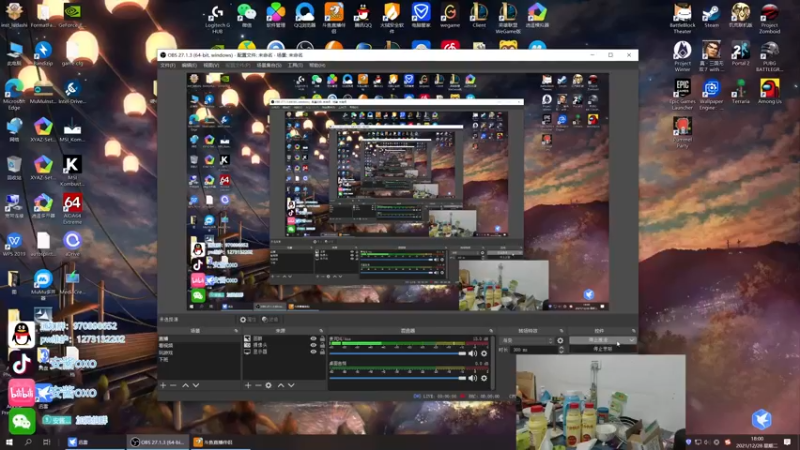Open Portal 2 desktop icon
The height and width of the screenshot is (450, 800).
pyautogui.click(x=740, y=54)
